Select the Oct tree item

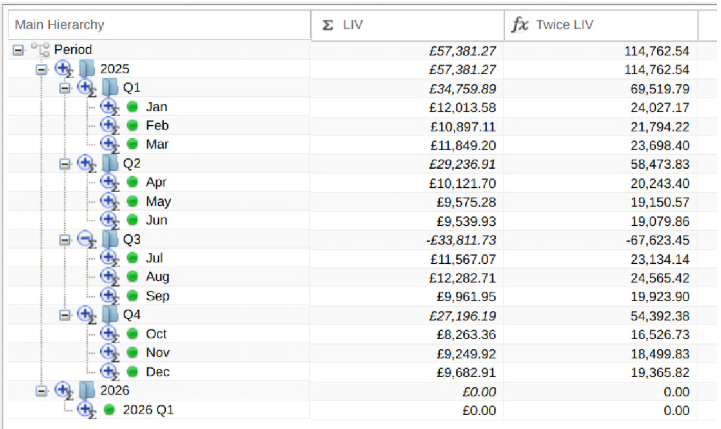pos(156,334)
